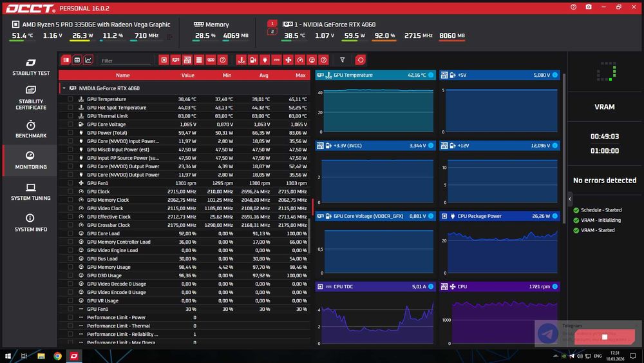Open System Tuning section

click(x=31, y=192)
